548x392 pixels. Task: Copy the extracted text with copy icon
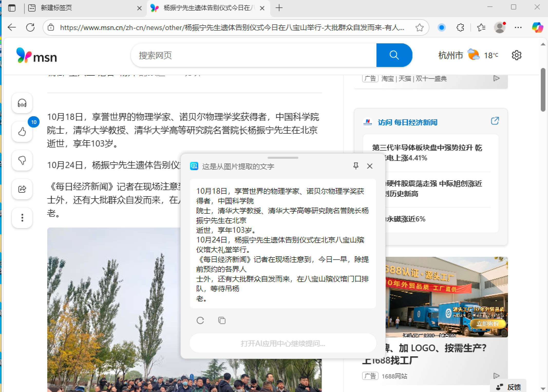tap(222, 320)
